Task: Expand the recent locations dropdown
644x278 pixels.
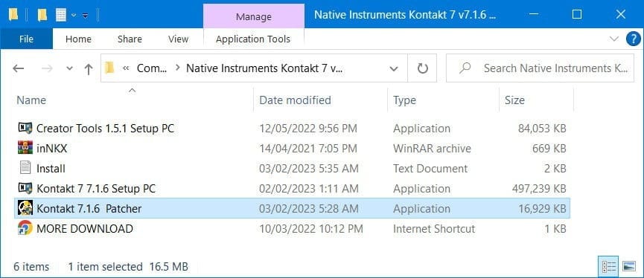Action: 69,68
